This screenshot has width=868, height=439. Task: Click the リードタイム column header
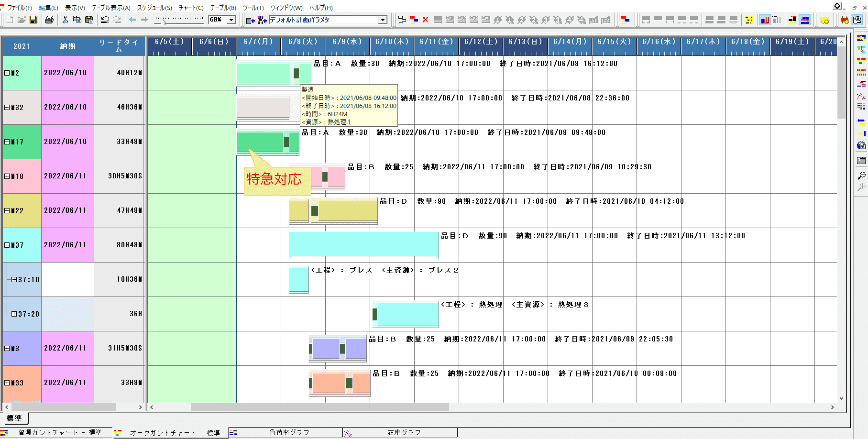click(x=119, y=46)
